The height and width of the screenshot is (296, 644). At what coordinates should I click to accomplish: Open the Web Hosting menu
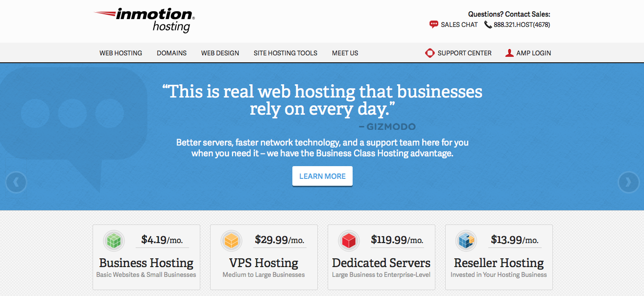tap(121, 53)
